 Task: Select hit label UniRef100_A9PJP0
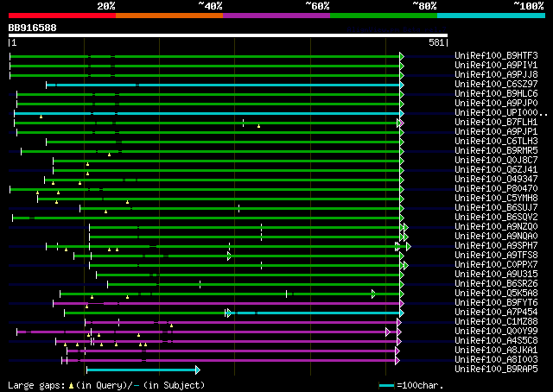coord(496,103)
